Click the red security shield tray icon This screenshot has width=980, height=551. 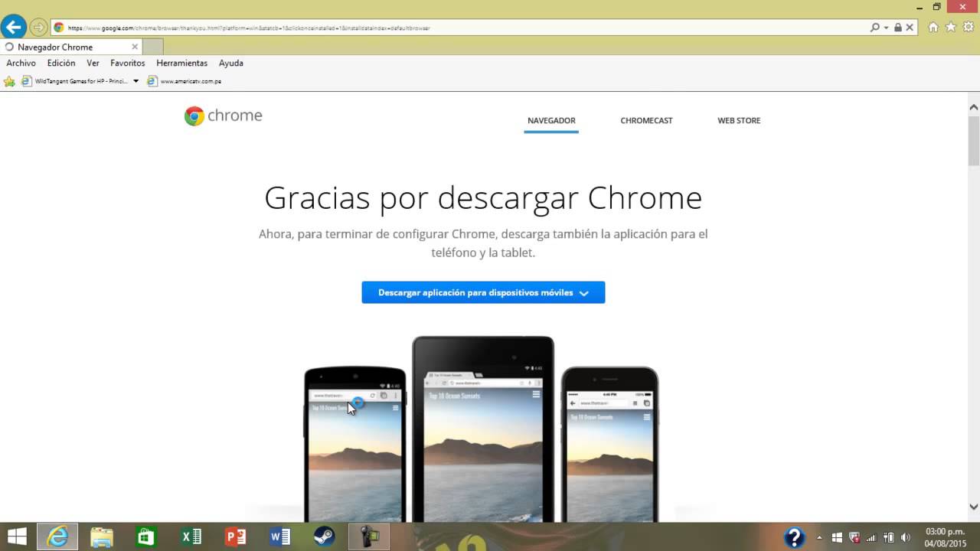point(854,537)
